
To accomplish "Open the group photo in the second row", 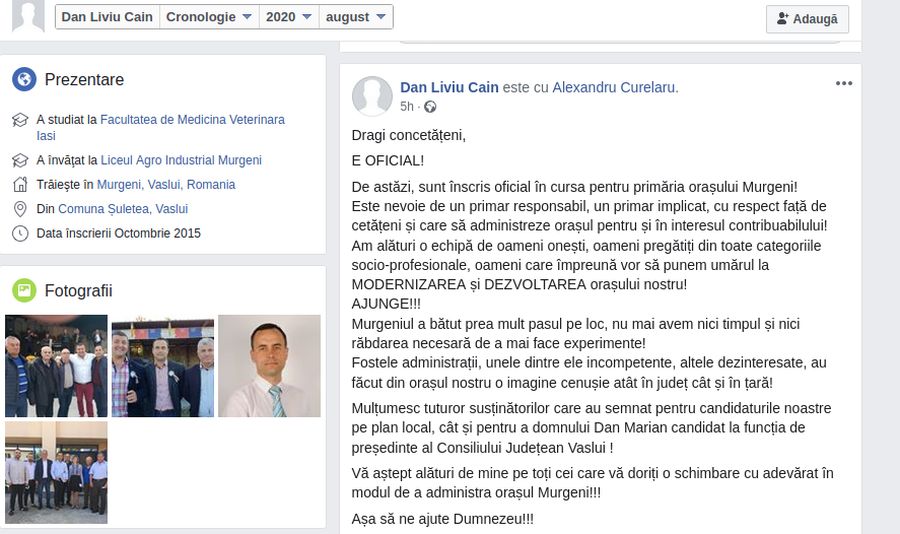I will (56, 473).
